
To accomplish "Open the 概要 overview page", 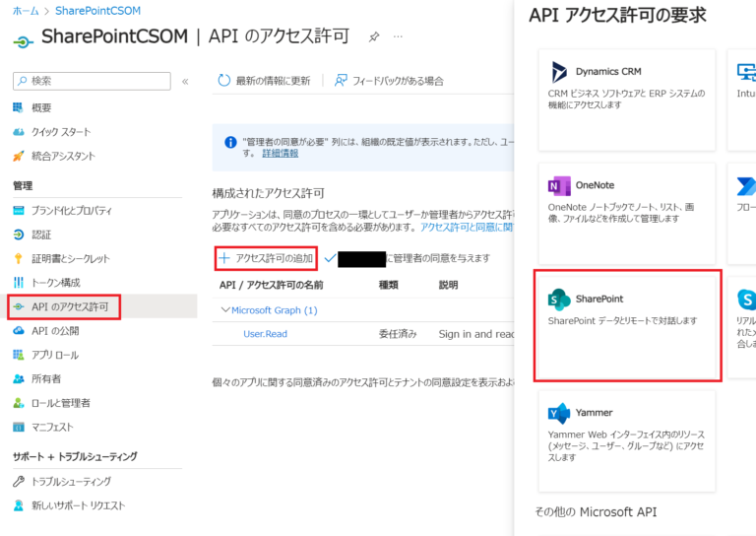I will coord(40,107).
